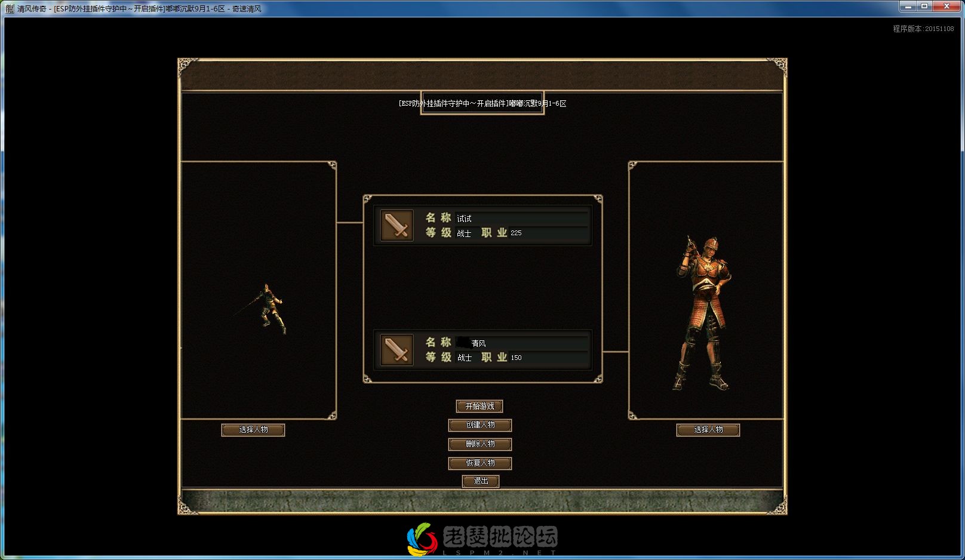
Task: Click the server name banner at top center
Action: [482, 103]
